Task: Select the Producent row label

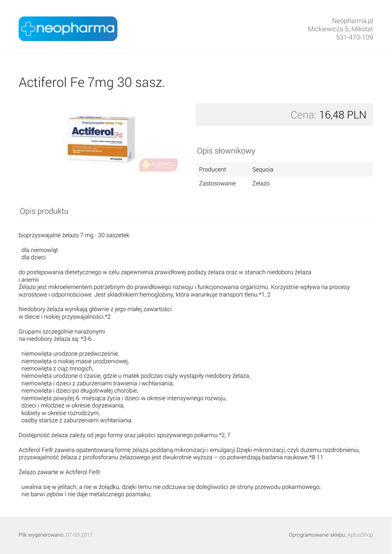Action: coord(212,169)
